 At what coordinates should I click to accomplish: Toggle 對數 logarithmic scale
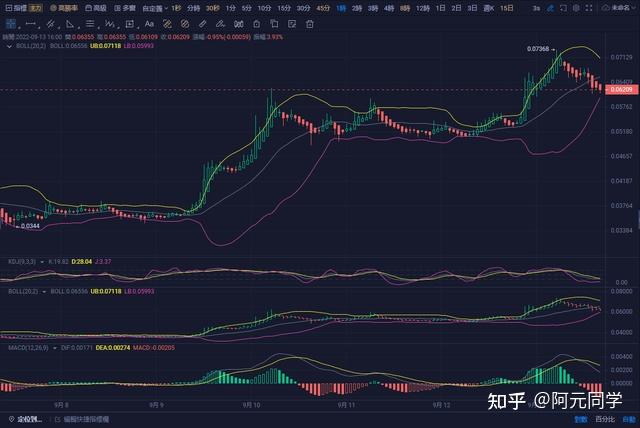coord(581,419)
